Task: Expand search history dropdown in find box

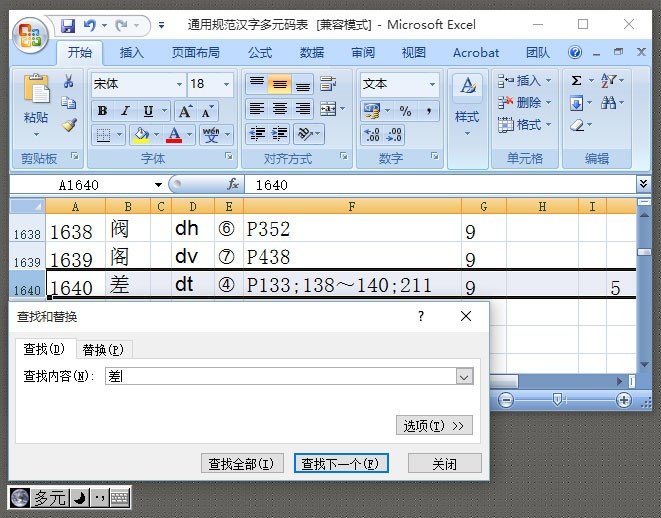Action: pyautogui.click(x=464, y=376)
